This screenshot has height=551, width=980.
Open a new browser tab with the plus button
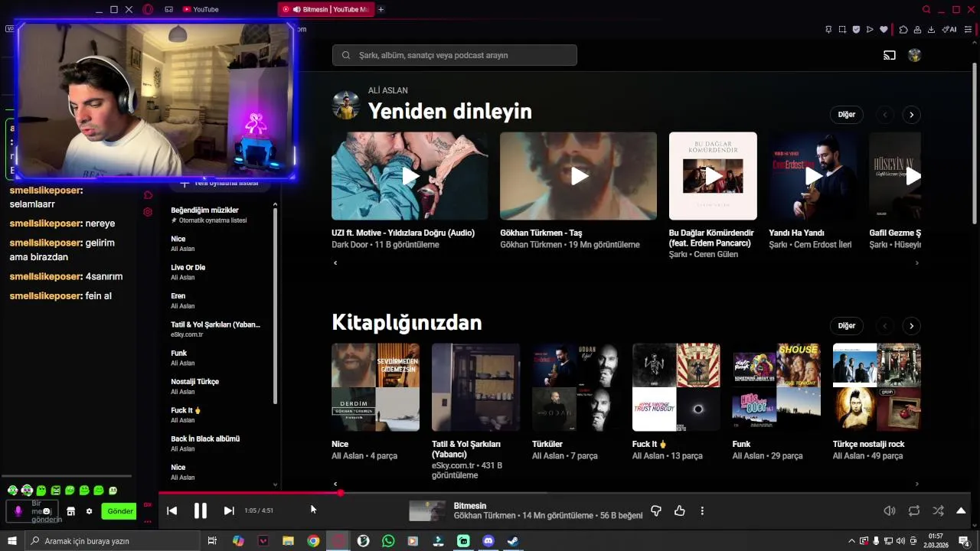point(381,9)
